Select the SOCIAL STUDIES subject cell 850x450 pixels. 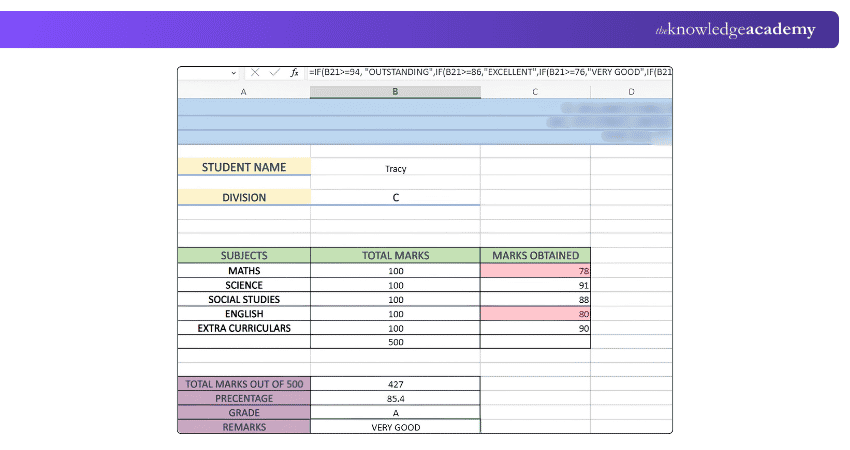[244, 299]
